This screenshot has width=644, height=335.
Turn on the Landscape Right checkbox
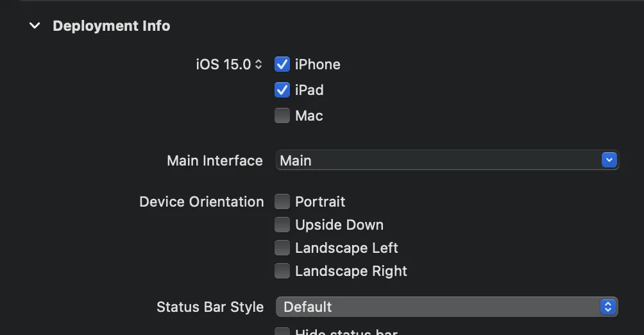point(282,271)
